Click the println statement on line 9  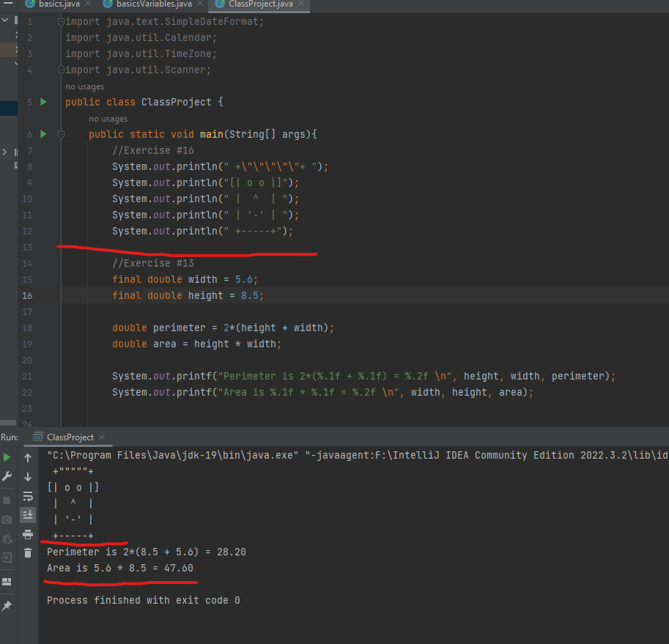click(205, 183)
